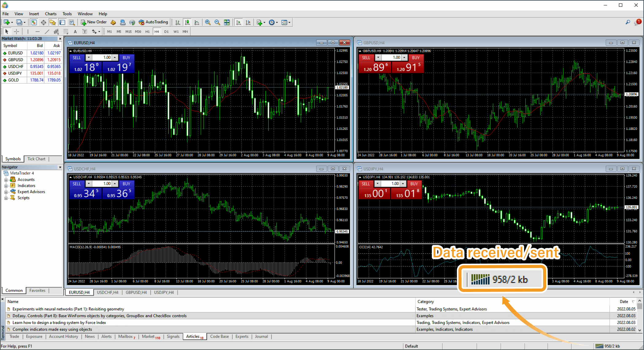This screenshot has height=350, width=644.
Task: Click SELL on the GBPUSD panel
Action: point(366,58)
